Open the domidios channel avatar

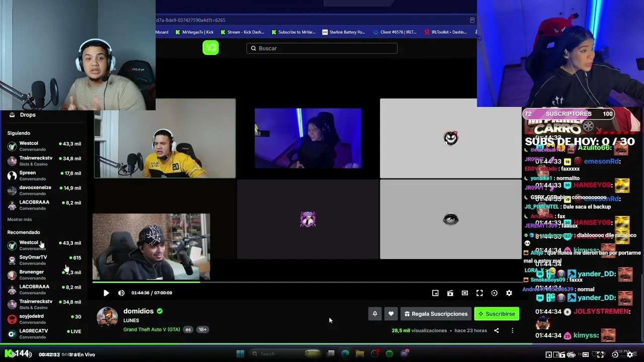pos(107,317)
